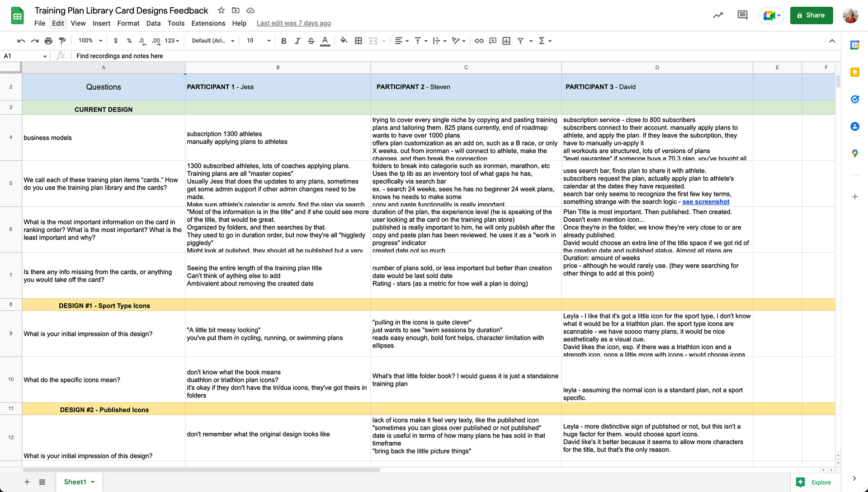Open the activity dashboard trend icon
This screenshot has height=492, width=868.
(718, 15)
